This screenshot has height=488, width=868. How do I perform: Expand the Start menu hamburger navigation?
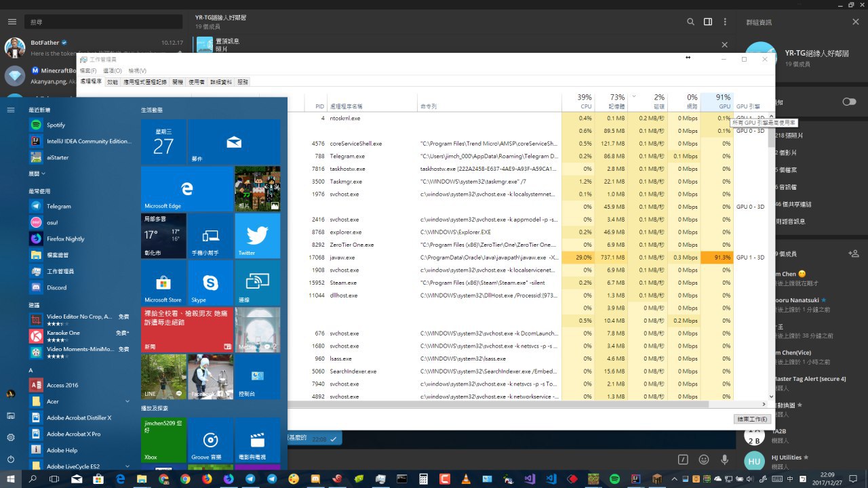click(x=11, y=110)
